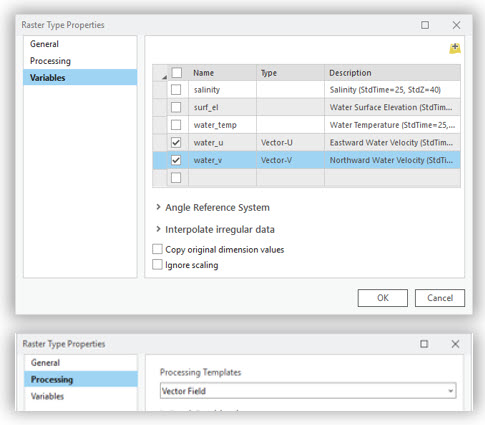485x425 pixels.
Task: Expand Angle Reference System section
Action: pyautogui.click(x=158, y=207)
